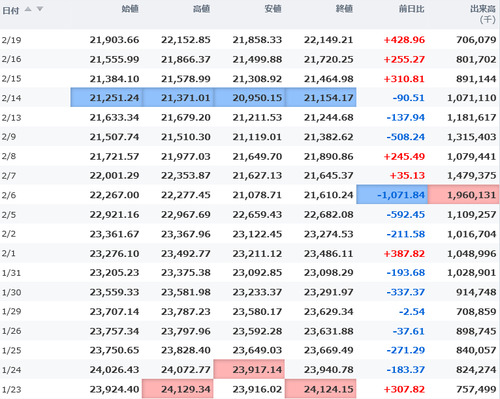Select pink-highlighted high 24,129.34

point(178,389)
